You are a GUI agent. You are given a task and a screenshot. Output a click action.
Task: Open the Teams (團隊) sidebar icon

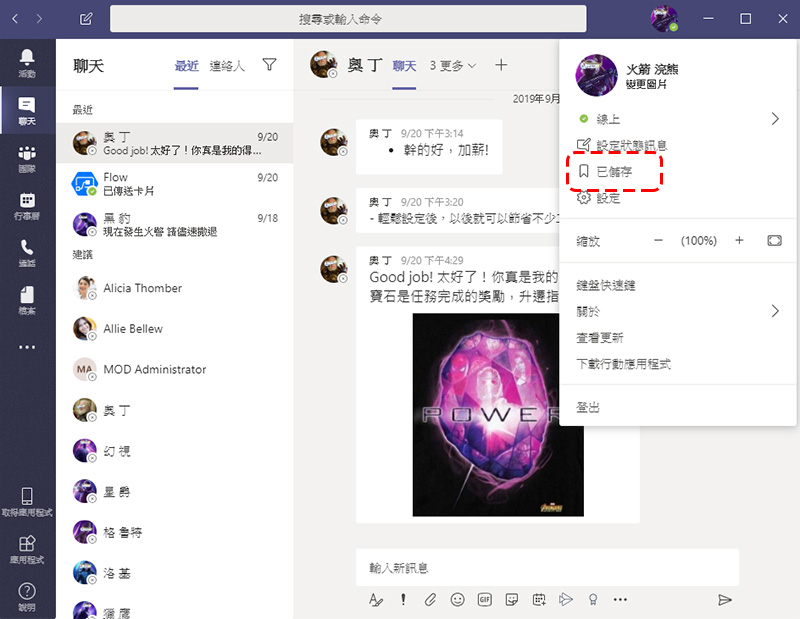27,159
